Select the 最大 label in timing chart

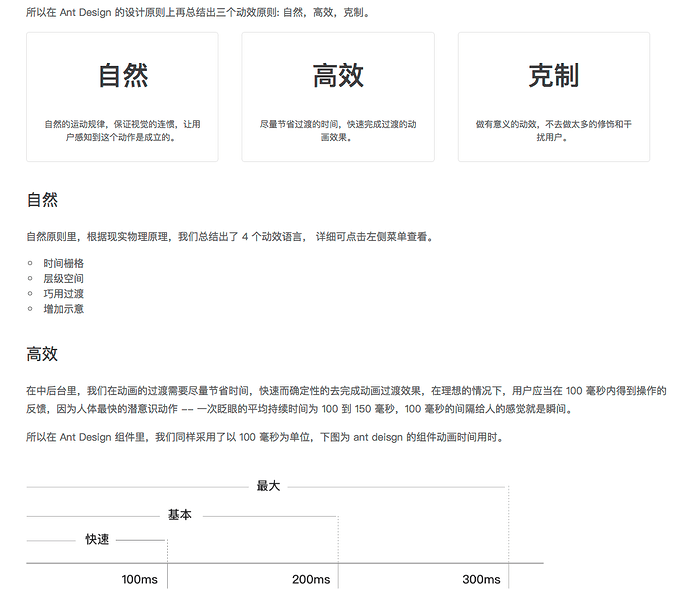(x=268, y=486)
